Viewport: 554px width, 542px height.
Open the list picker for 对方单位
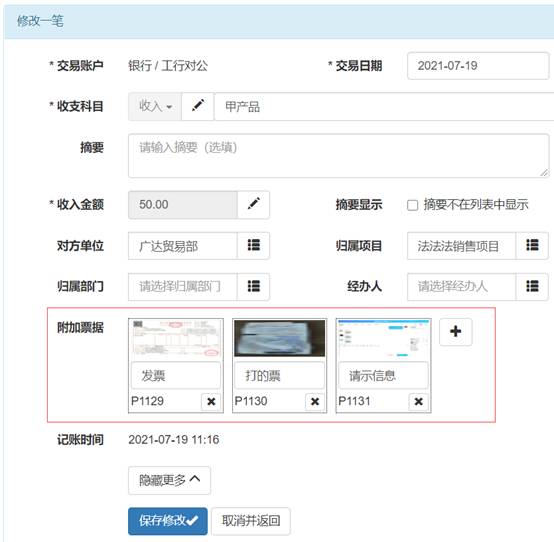[254, 245]
